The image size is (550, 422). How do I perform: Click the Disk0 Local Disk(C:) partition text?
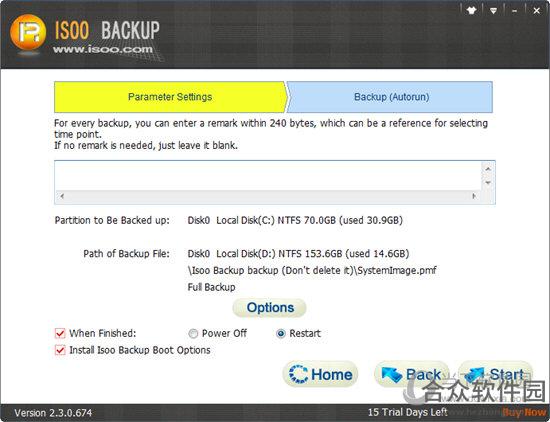pos(295,220)
